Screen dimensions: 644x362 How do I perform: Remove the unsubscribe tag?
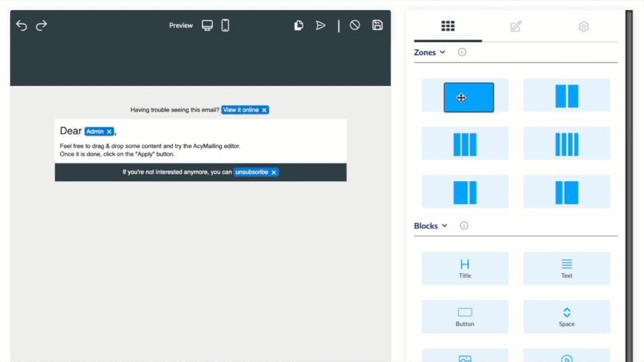(273, 172)
